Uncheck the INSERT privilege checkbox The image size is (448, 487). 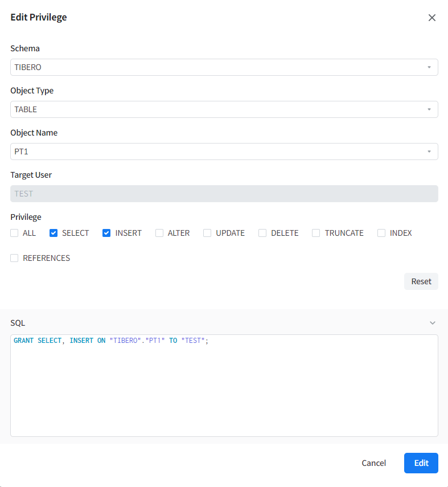(x=106, y=233)
